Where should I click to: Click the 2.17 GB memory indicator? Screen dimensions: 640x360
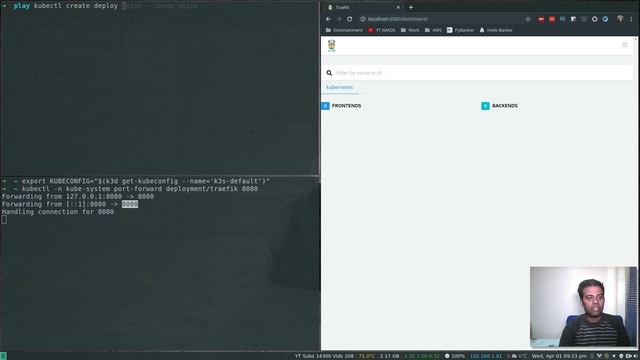389,356
